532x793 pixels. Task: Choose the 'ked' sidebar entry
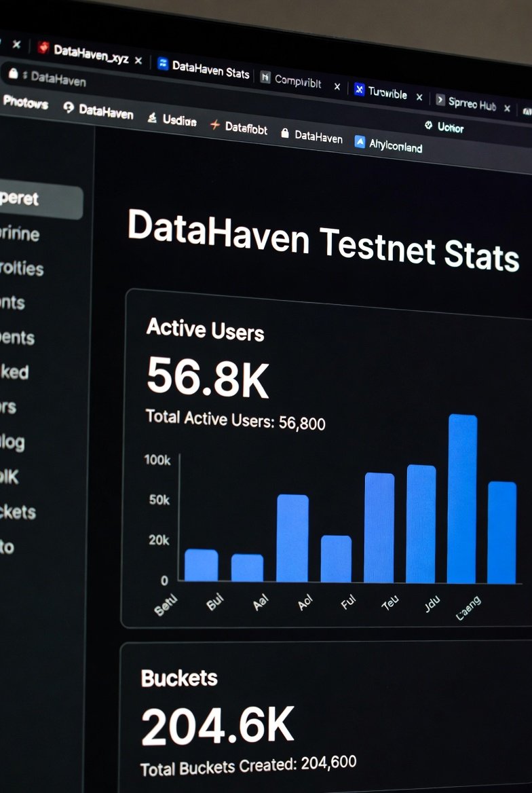point(15,372)
